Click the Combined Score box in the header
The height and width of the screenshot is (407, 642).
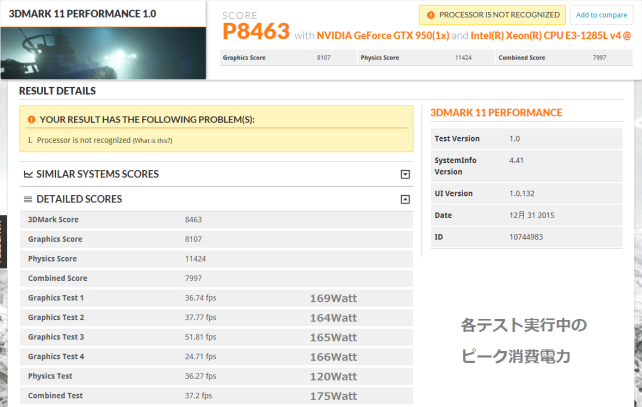point(562,57)
